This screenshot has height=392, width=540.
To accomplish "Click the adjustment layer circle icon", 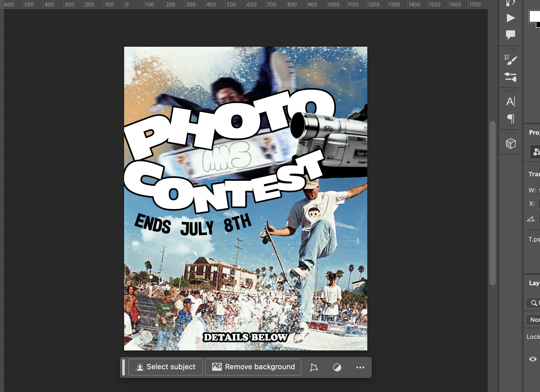I will click(337, 367).
